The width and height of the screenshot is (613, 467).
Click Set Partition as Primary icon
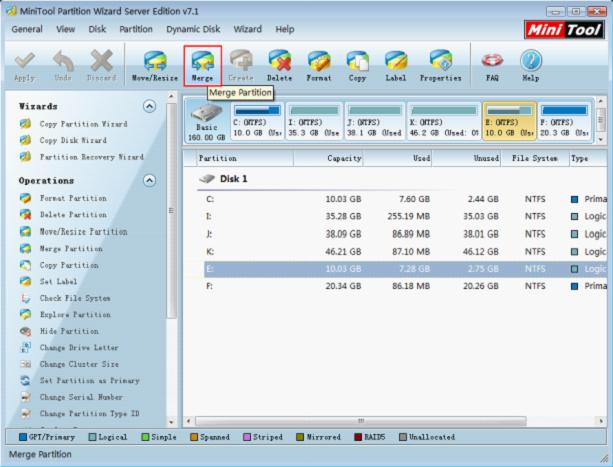25,381
